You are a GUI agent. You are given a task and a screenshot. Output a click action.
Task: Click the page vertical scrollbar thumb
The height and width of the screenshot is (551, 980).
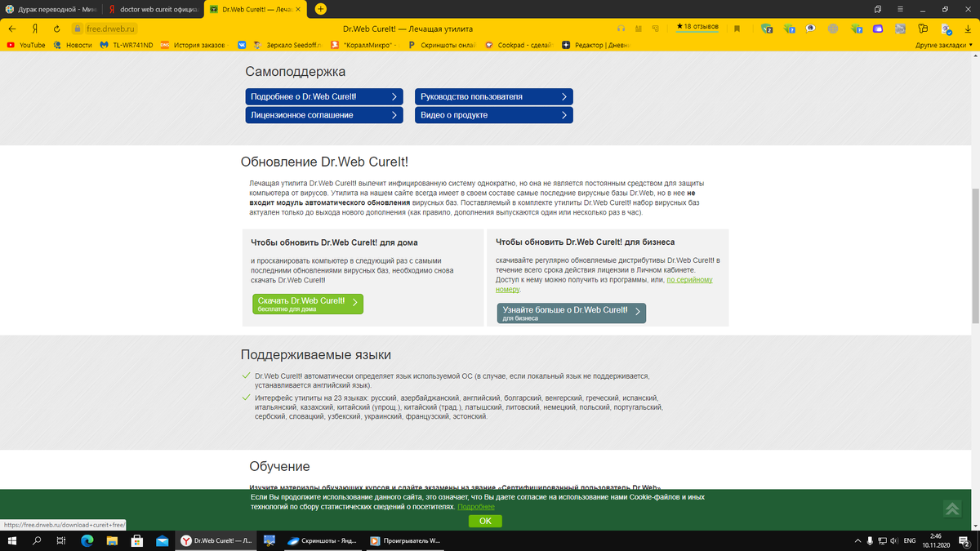(975, 255)
